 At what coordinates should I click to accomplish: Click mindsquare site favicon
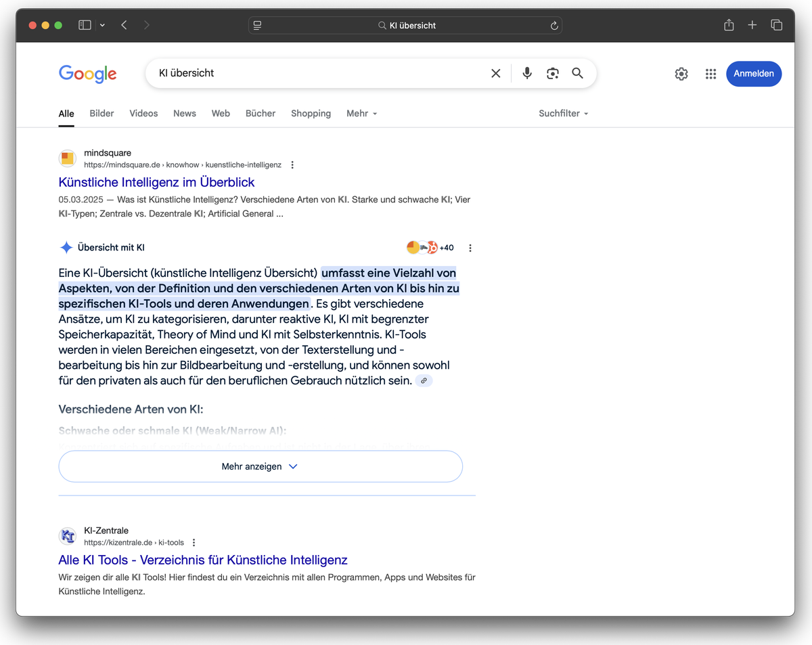[x=68, y=158]
